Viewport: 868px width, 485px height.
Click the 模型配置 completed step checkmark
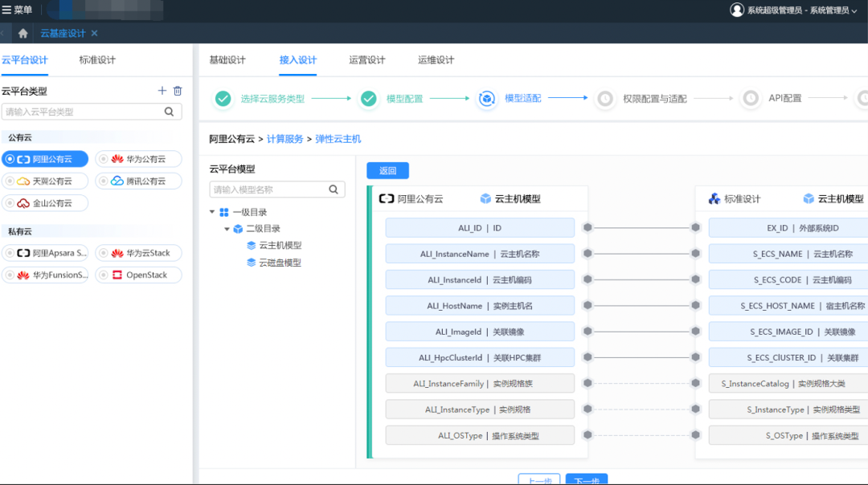coord(369,99)
